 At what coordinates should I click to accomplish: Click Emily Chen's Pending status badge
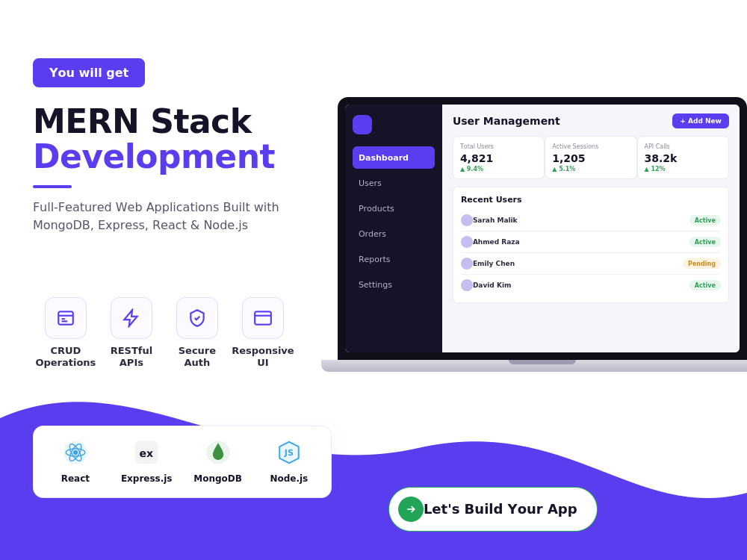tap(701, 264)
